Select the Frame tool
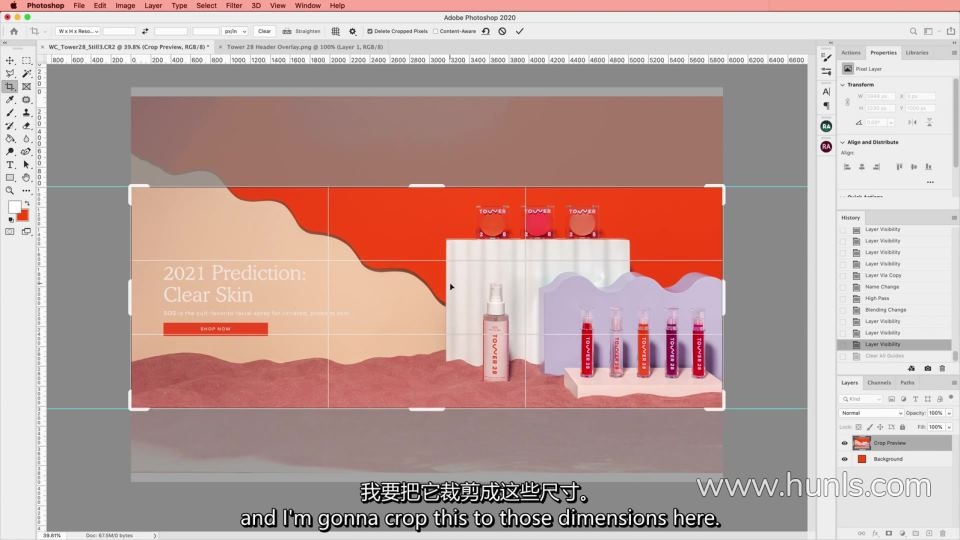The image size is (960, 540). (26, 86)
